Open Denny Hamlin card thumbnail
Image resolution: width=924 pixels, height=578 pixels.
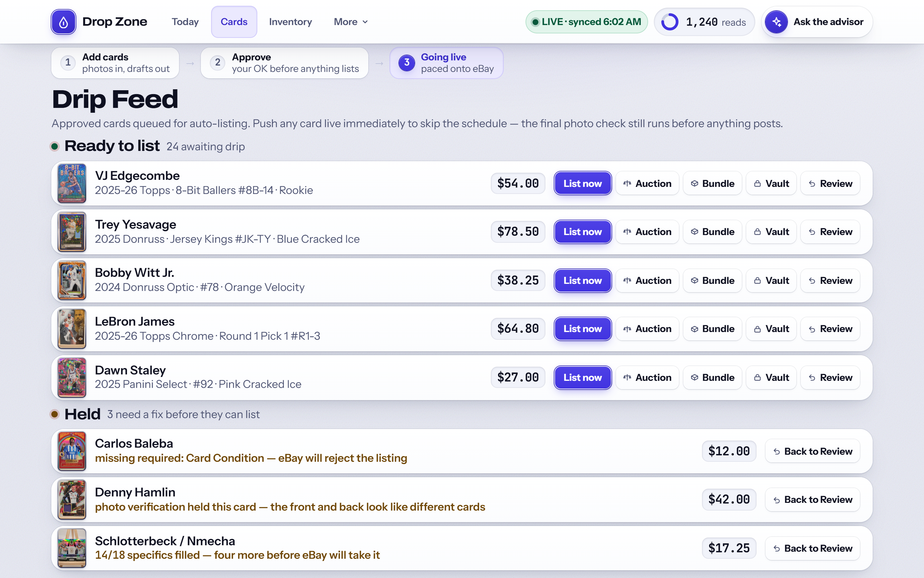[x=72, y=500]
